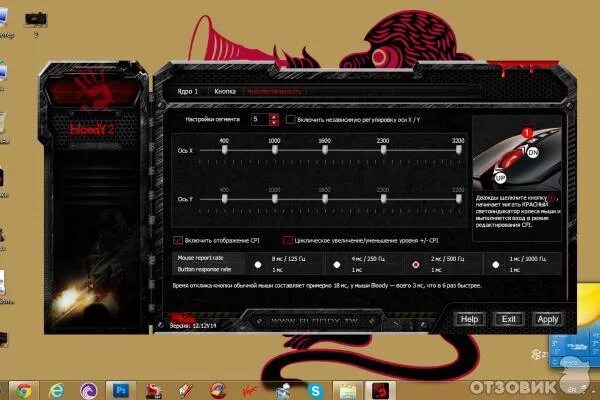600x400 pixels.
Task: Click the Ось Y slider handle at 3200
Action: coord(458,199)
